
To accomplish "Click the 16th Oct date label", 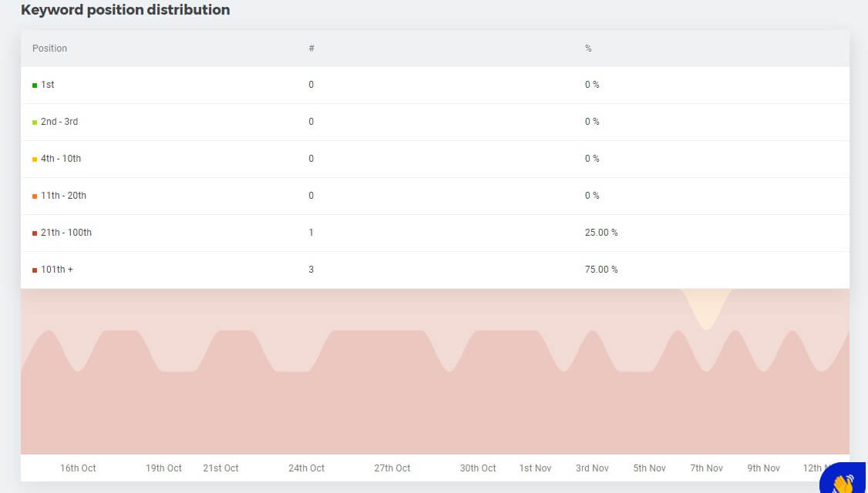I will (78, 468).
